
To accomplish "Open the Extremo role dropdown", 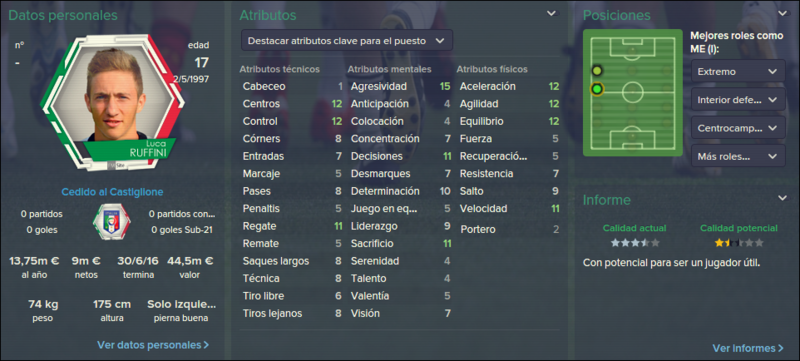I will pyautogui.click(x=738, y=71).
